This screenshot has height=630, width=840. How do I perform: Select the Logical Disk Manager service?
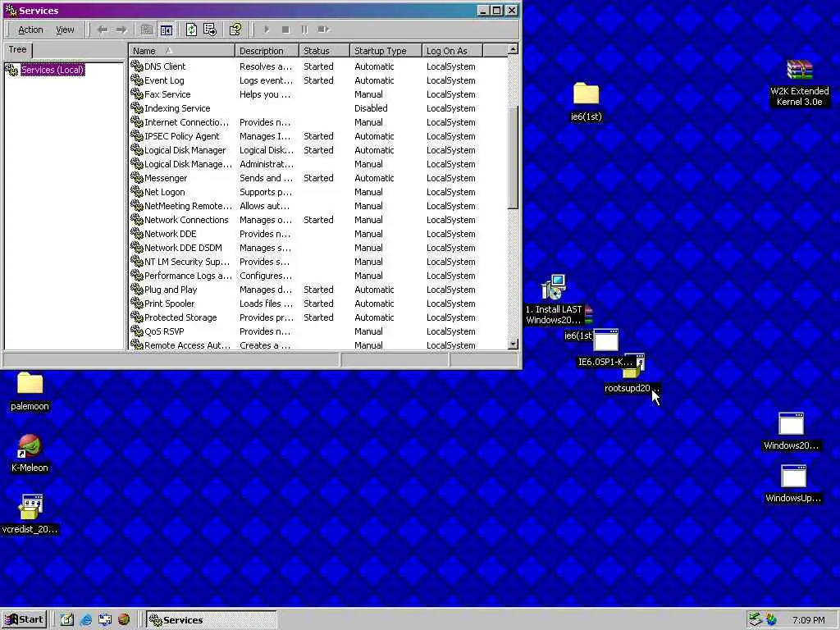185,150
